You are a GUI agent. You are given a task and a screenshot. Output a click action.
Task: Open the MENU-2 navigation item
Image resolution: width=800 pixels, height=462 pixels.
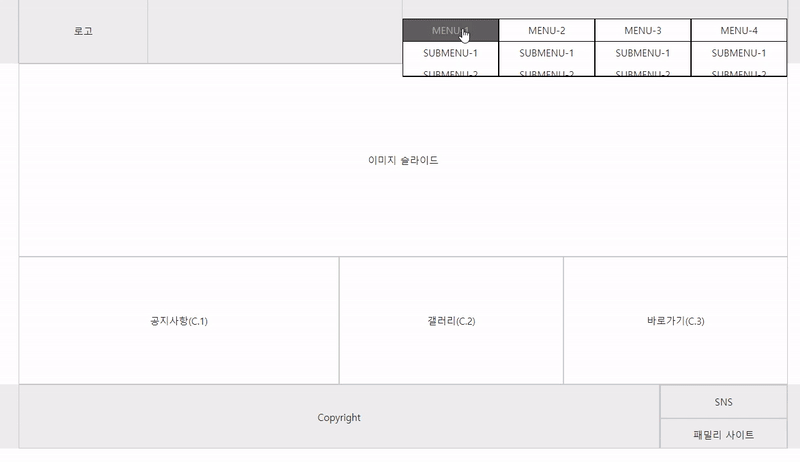[546, 31]
